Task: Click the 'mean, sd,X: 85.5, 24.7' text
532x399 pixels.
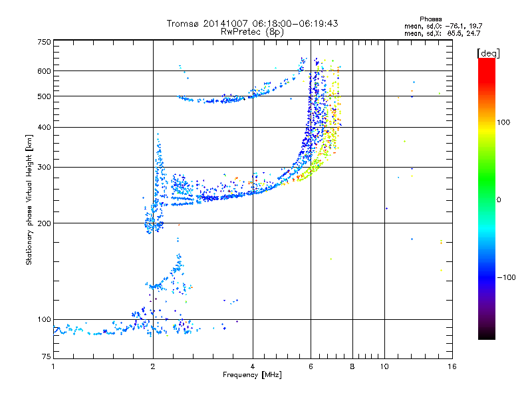Action: (x=442, y=34)
